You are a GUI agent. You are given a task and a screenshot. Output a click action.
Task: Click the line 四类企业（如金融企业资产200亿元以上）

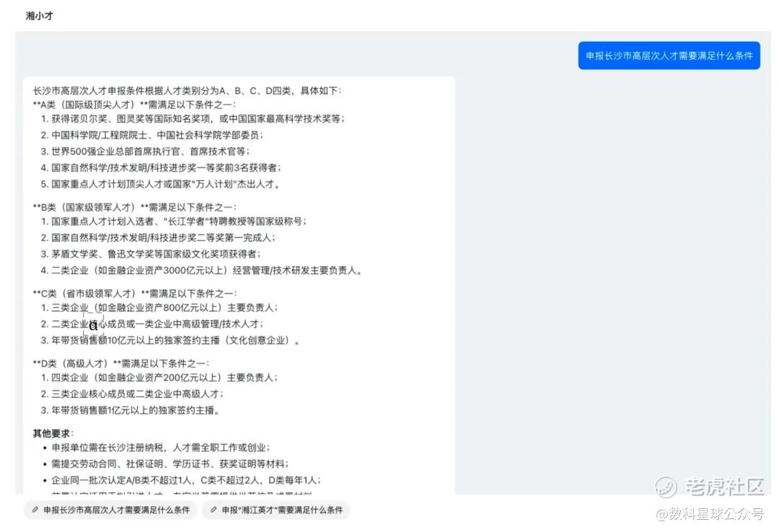tap(159, 378)
